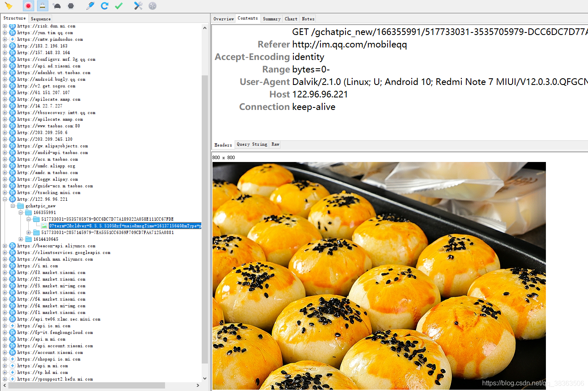Click the egg yolk pastry image preview

point(379,276)
